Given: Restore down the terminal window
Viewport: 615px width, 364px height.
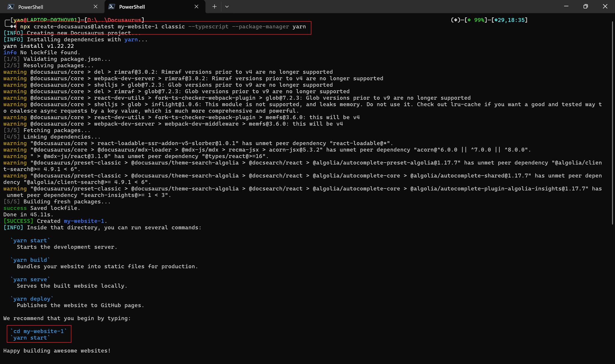Looking at the screenshot, I should (x=586, y=6).
